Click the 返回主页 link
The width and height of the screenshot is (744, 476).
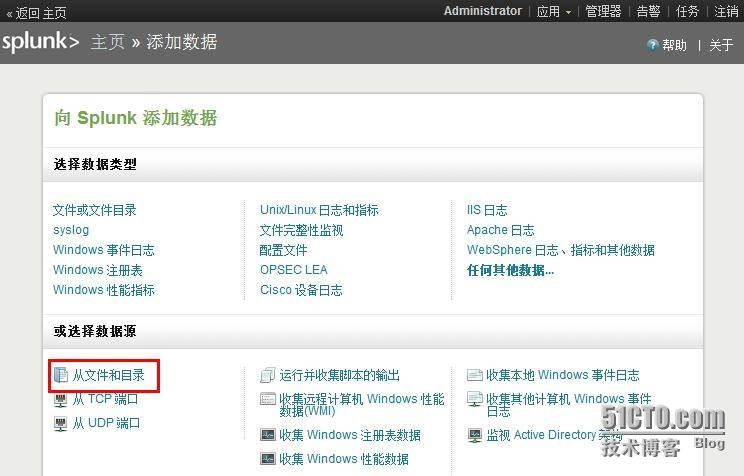[36, 13]
